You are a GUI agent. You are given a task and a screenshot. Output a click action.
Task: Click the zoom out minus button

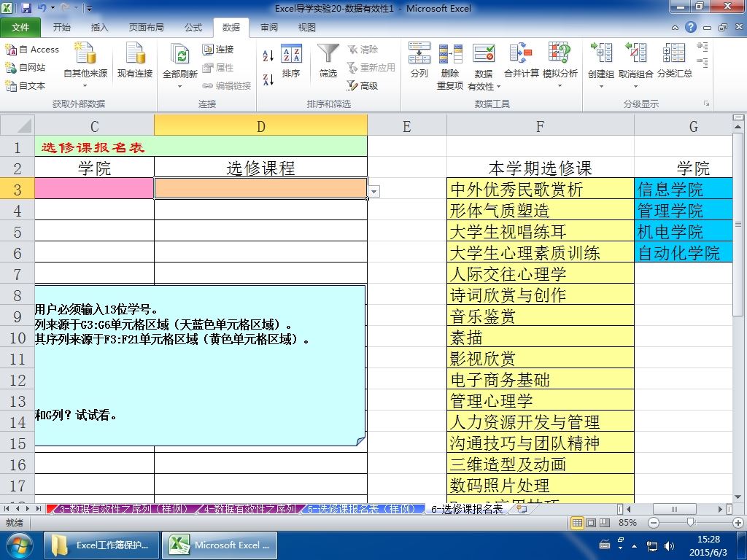[654, 523]
